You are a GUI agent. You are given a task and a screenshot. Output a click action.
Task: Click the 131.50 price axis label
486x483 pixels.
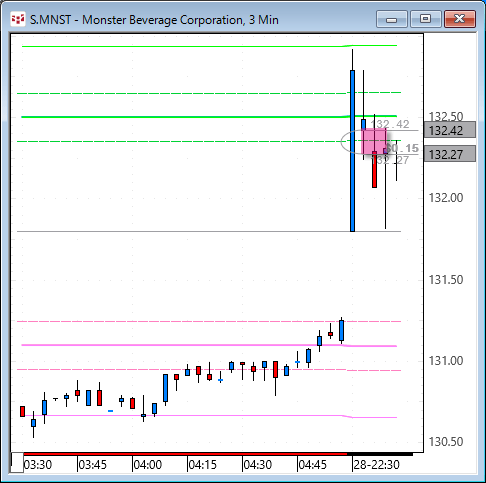[446, 279]
